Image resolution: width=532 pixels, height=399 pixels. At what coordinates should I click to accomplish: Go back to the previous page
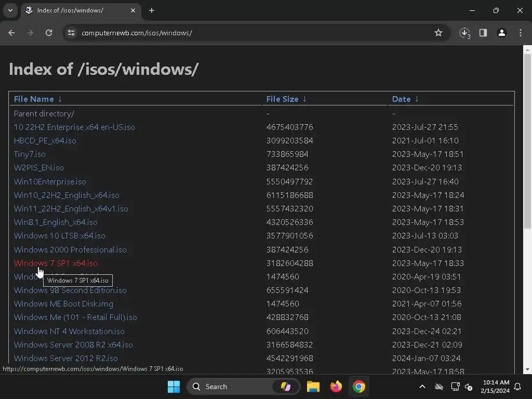click(x=11, y=33)
